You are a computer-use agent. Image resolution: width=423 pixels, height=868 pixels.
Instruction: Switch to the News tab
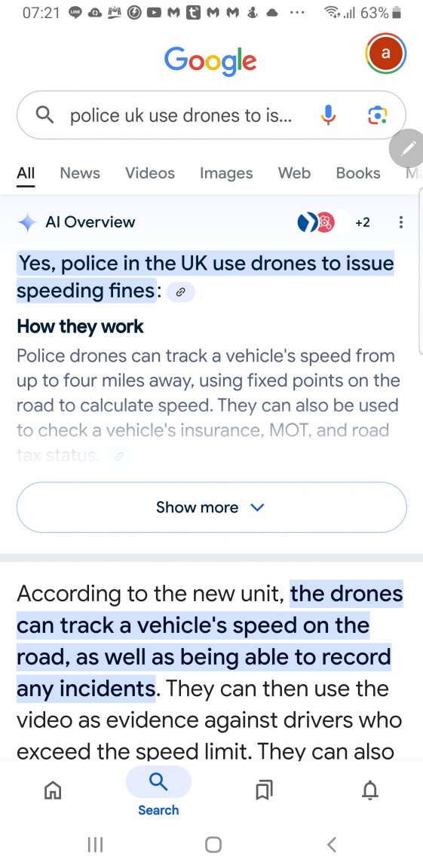point(80,173)
